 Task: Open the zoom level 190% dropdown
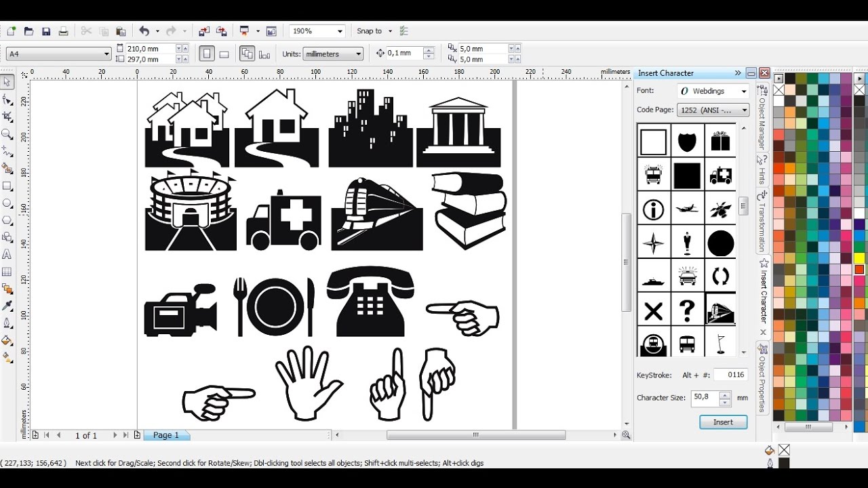click(x=340, y=31)
